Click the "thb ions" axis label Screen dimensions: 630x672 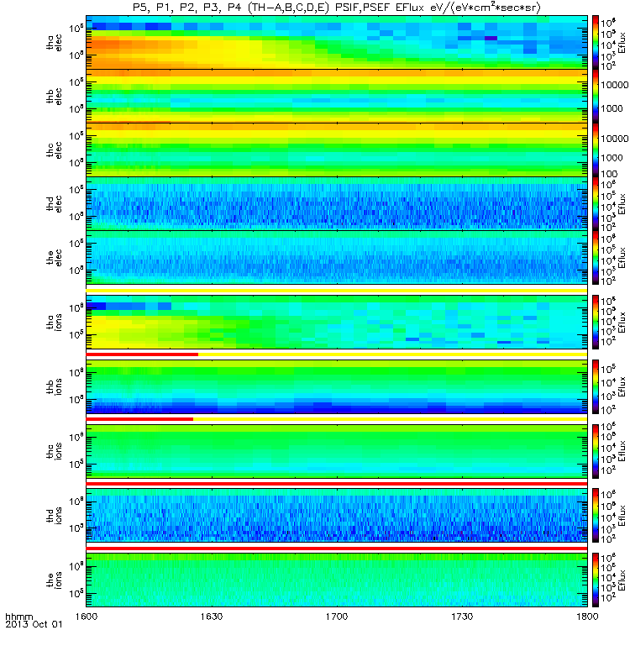pos(54,386)
